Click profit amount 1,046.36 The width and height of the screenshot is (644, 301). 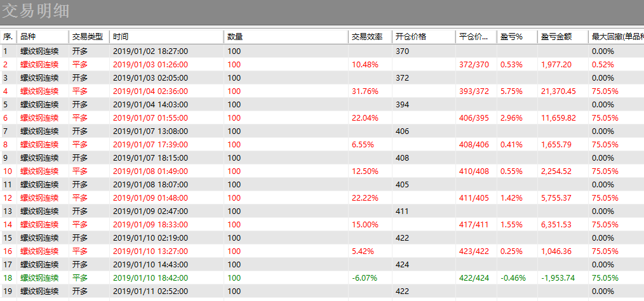point(556,251)
